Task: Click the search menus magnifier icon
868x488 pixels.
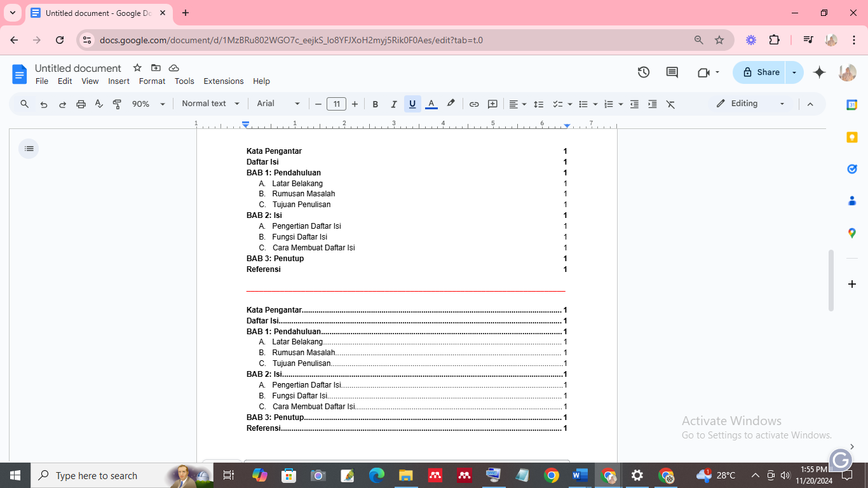Action: click(x=25, y=104)
